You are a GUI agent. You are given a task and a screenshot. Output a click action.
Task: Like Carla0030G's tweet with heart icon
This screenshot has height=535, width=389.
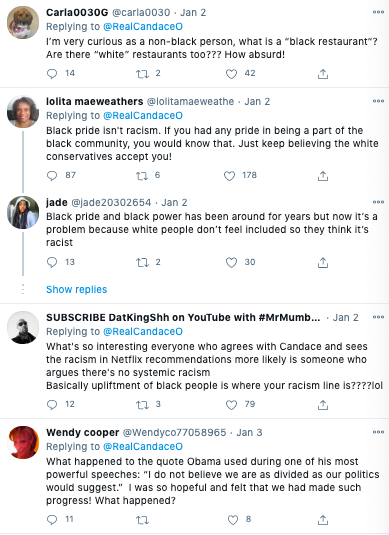point(231,74)
